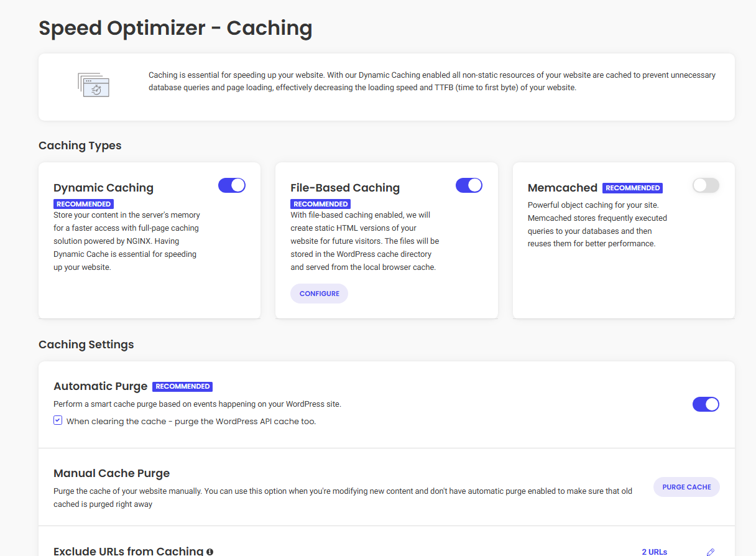The width and height of the screenshot is (756, 556).
Task: Click the Recommended badge under Dynamic Caching
Action: pyautogui.click(x=84, y=204)
